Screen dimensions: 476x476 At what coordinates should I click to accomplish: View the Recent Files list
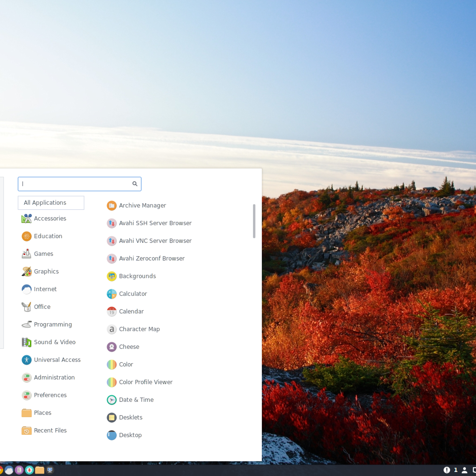point(50,430)
